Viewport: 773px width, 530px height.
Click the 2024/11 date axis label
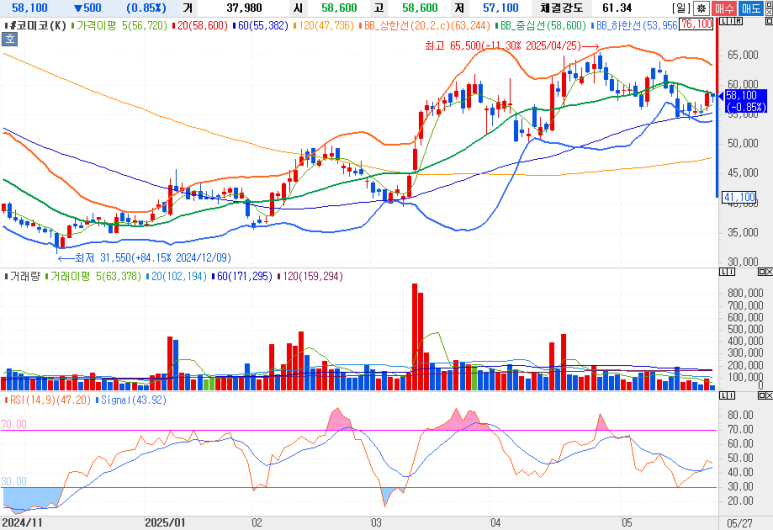pos(22,523)
